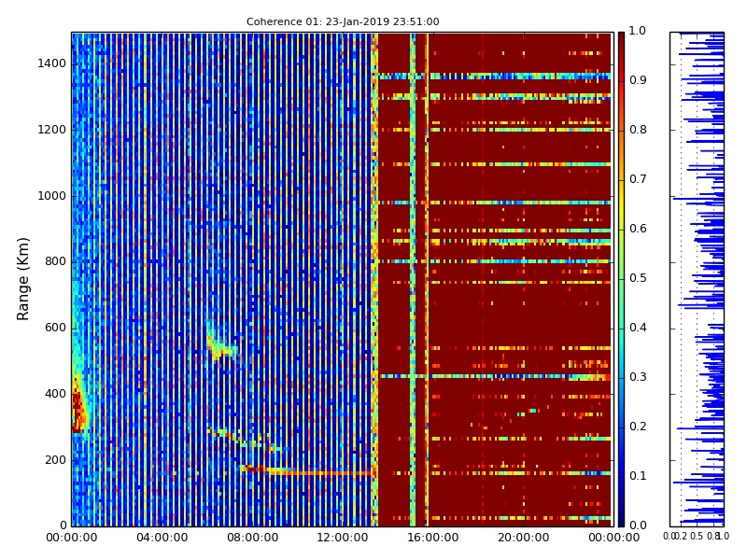Click the 800 range tick label
Image resolution: width=747 pixels, height=560 pixels.
(x=55, y=261)
